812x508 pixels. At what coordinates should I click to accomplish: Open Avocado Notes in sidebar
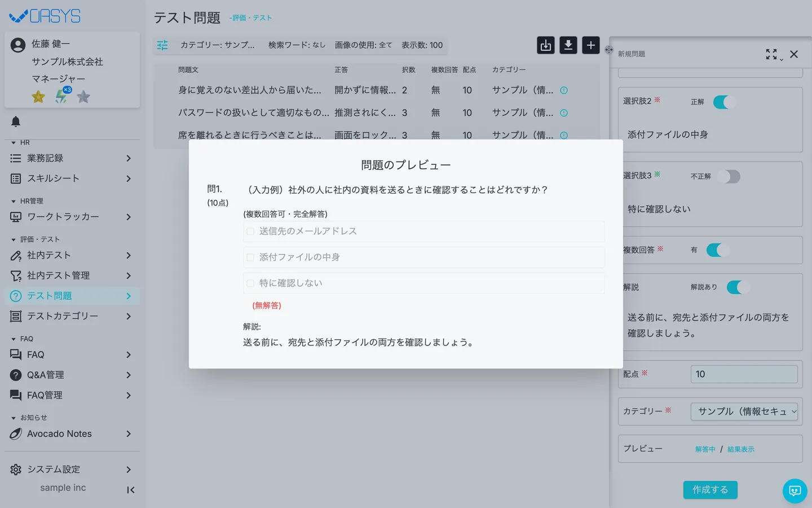tap(72, 433)
